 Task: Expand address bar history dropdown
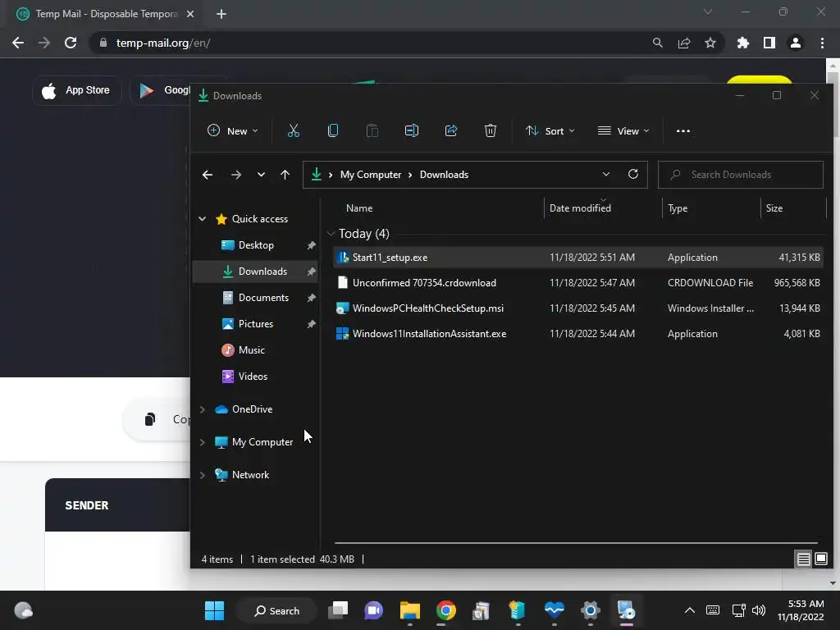606,174
